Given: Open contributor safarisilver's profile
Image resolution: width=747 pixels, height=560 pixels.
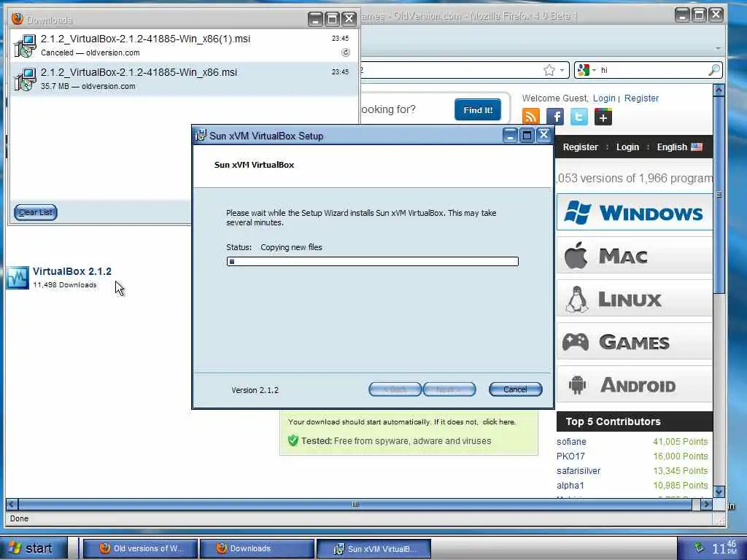Looking at the screenshot, I should click(578, 471).
